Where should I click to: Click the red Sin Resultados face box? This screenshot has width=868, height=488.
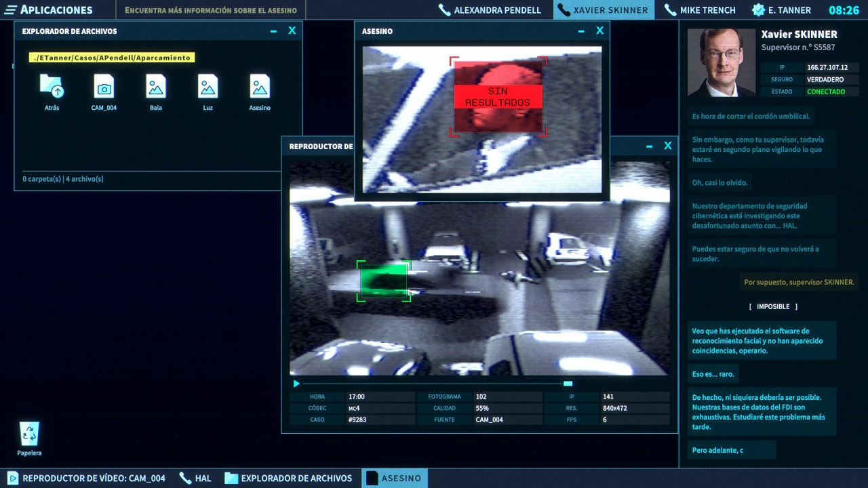(498, 97)
